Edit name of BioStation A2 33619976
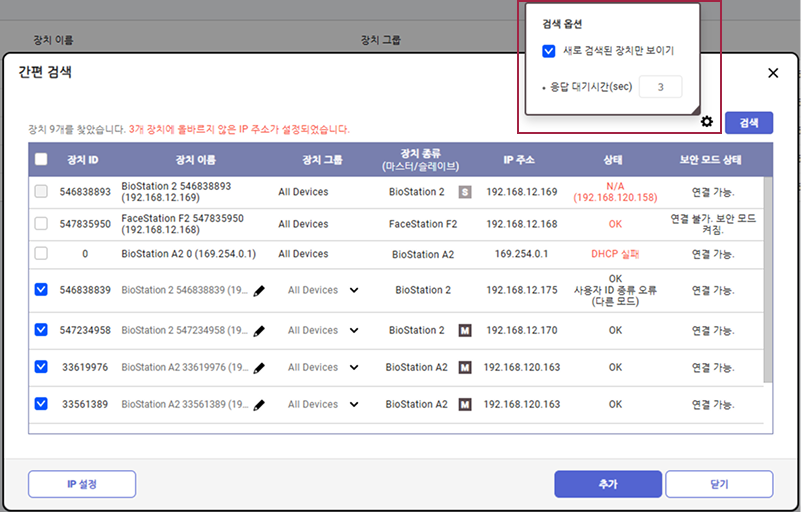The width and height of the screenshot is (801, 512). pos(259,368)
